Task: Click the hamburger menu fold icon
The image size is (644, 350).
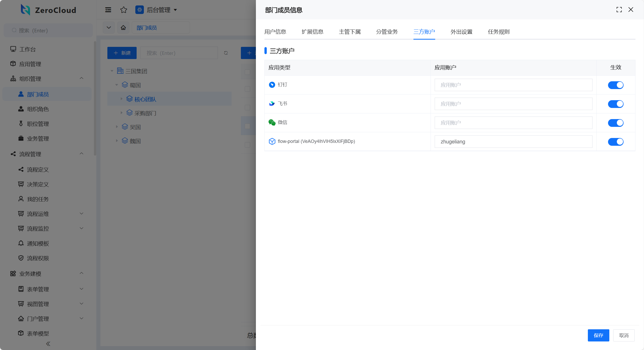Action: (x=108, y=10)
